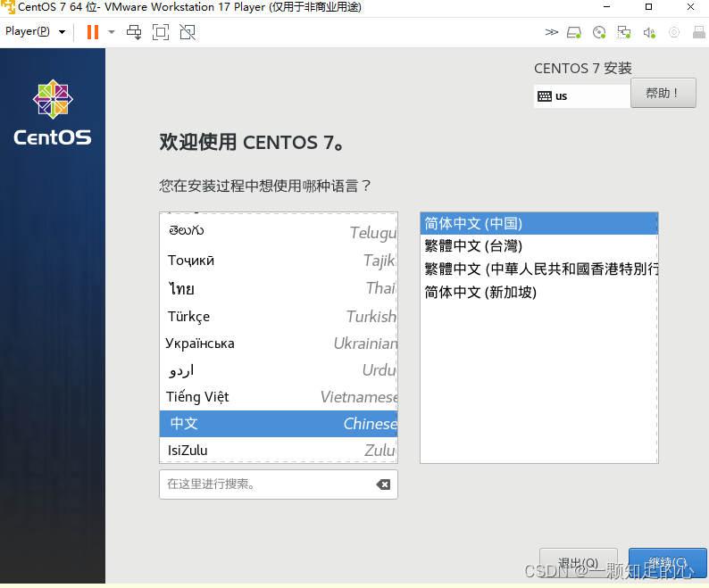Click the 退出(Q) quit button
This screenshot has height=588, width=709.
pos(579,563)
